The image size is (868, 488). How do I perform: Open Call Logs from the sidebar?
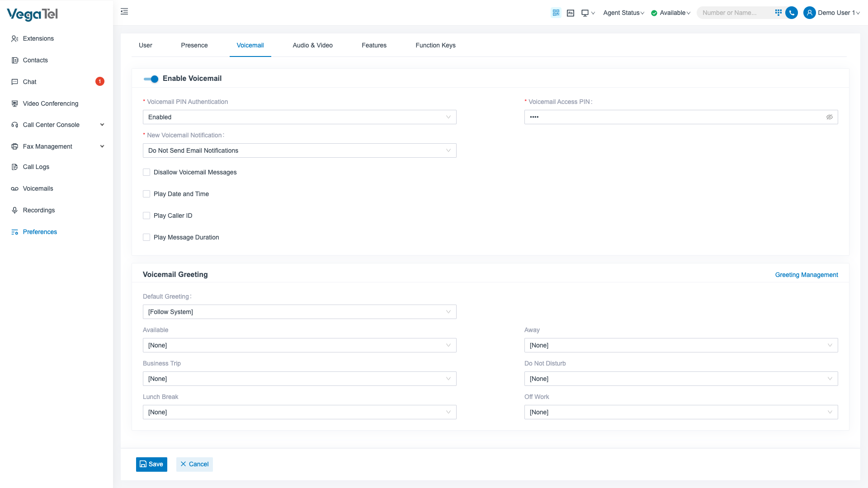click(x=36, y=167)
